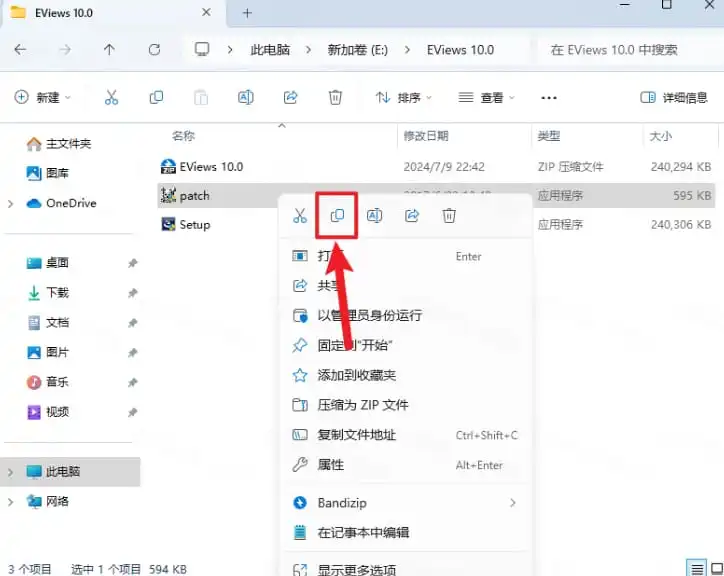Open 下载 in the sidebar
Screen dimensions: 724x576
(x=48, y=292)
